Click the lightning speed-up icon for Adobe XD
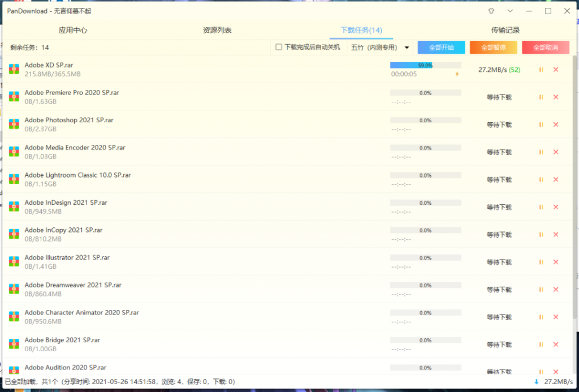The image size is (579, 392). (x=457, y=74)
